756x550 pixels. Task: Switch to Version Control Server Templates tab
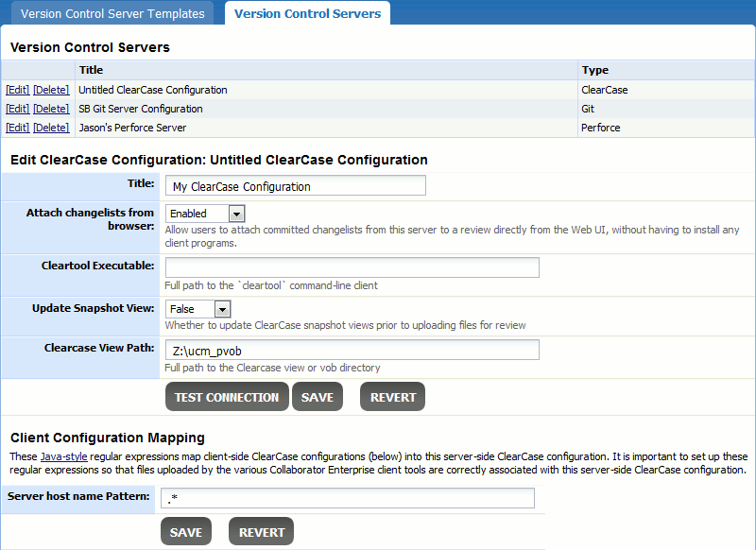[x=112, y=13]
